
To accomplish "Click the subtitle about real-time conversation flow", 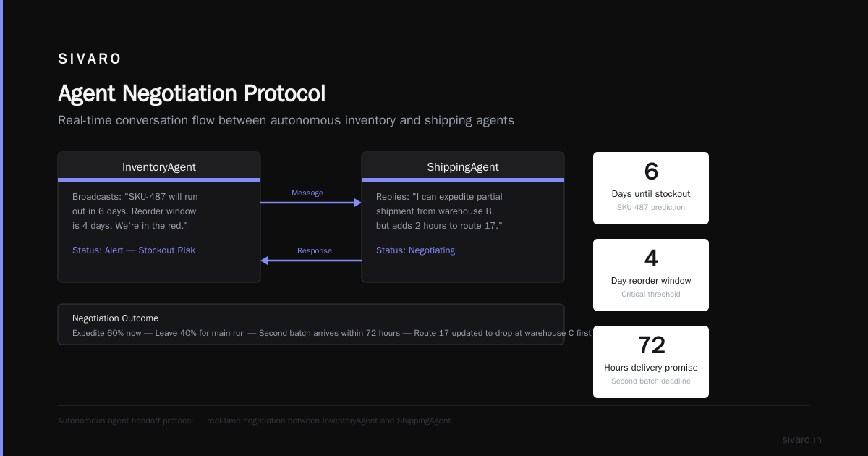I will (286, 120).
